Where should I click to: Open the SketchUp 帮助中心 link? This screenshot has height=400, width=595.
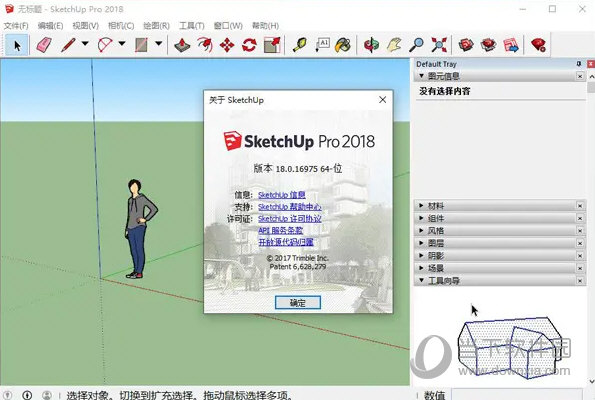[290, 207]
